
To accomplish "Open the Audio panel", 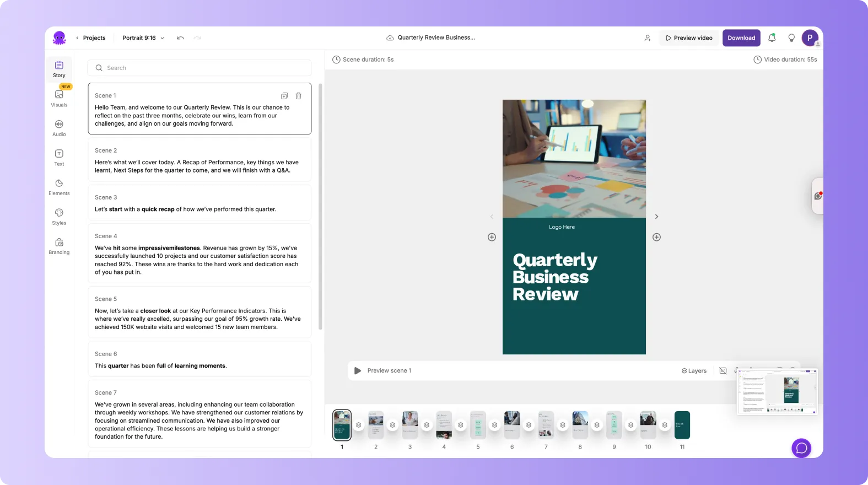I will point(59,127).
